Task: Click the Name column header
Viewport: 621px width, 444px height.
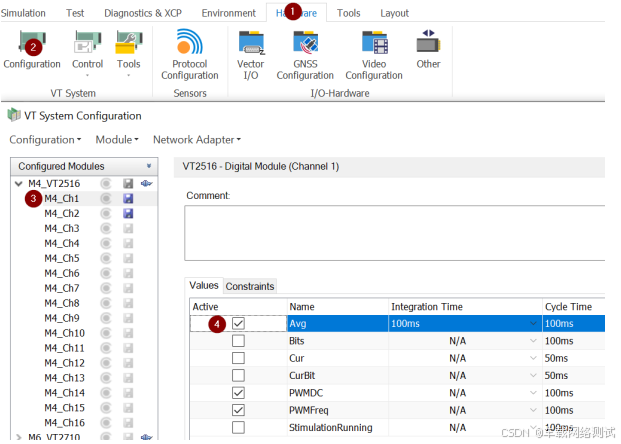Action: click(337, 307)
